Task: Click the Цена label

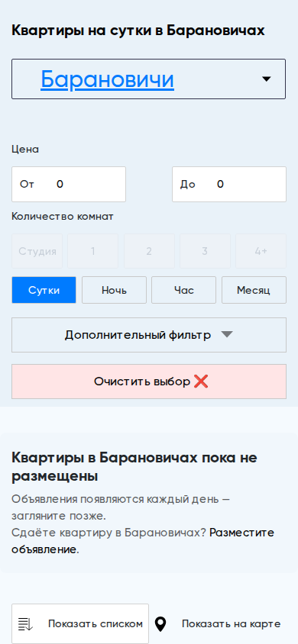Action: coord(25,149)
